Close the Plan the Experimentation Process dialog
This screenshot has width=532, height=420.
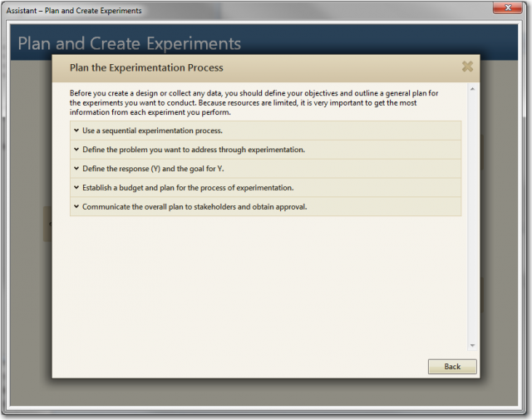click(x=467, y=67)
